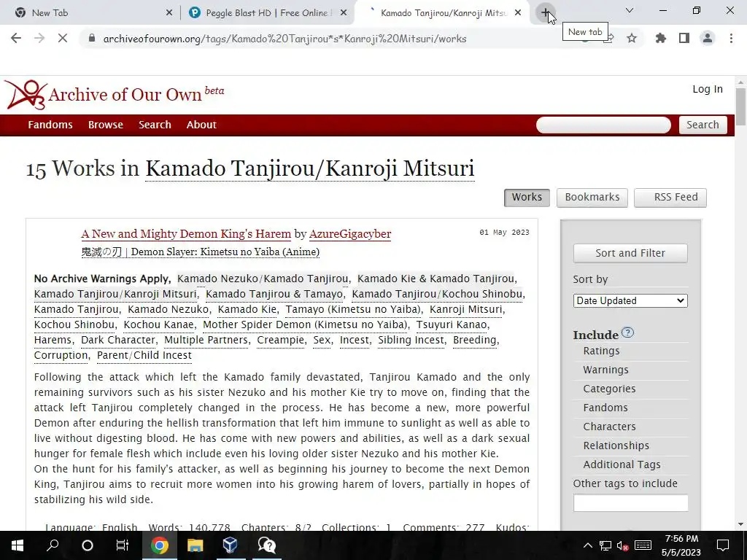
Task: Open File Explorer from the taskbar
Action: click(x=195, y=545)
